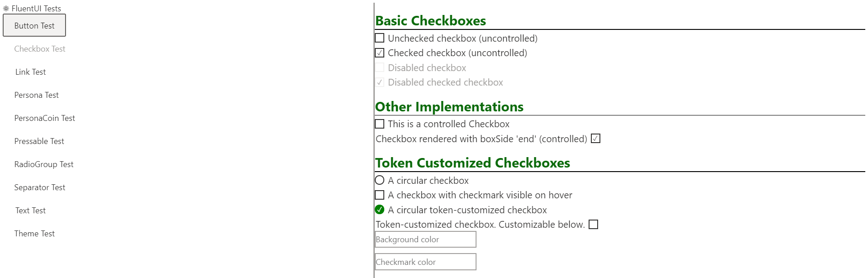Switch to 'PersonaCoin Test'
The image size is (868, 278).
(45, 118)
